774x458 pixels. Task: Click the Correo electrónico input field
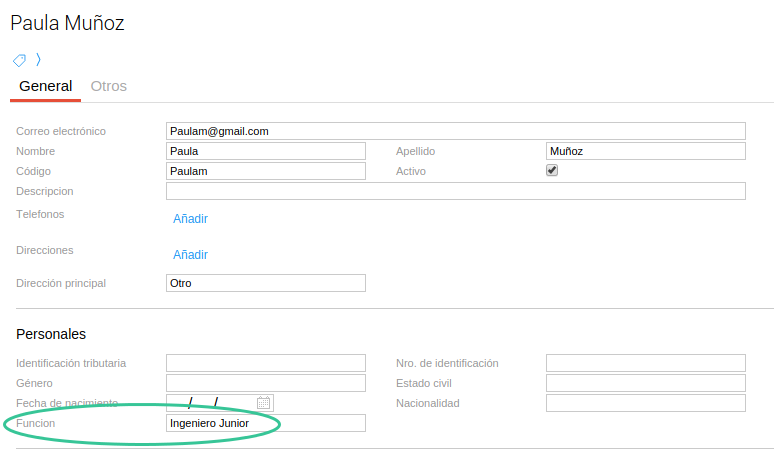click(455, 131)
